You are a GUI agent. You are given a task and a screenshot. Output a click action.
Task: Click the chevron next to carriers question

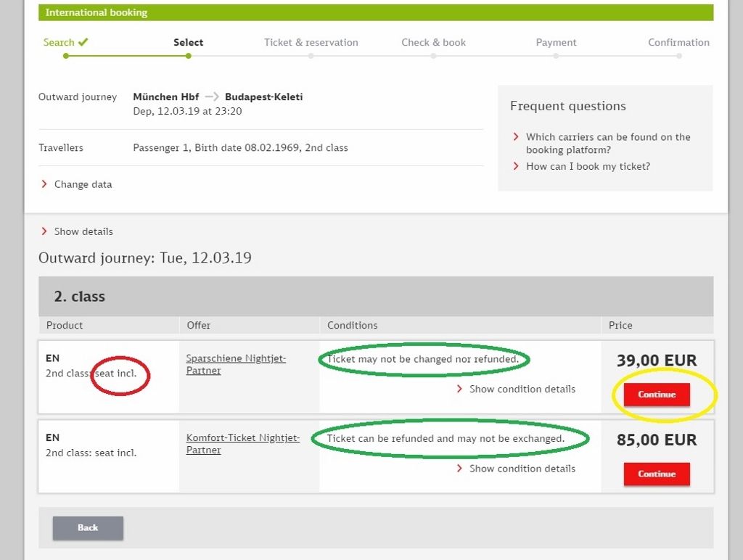click(516, 137)
